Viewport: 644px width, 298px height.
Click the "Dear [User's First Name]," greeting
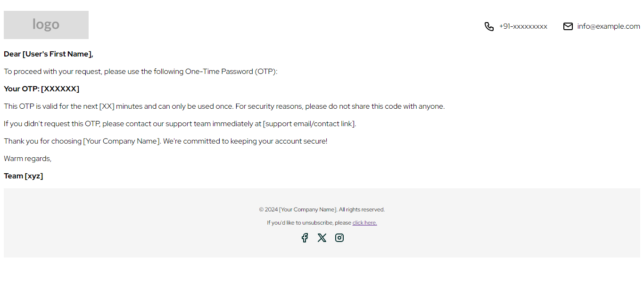click(x=49, y=54)
